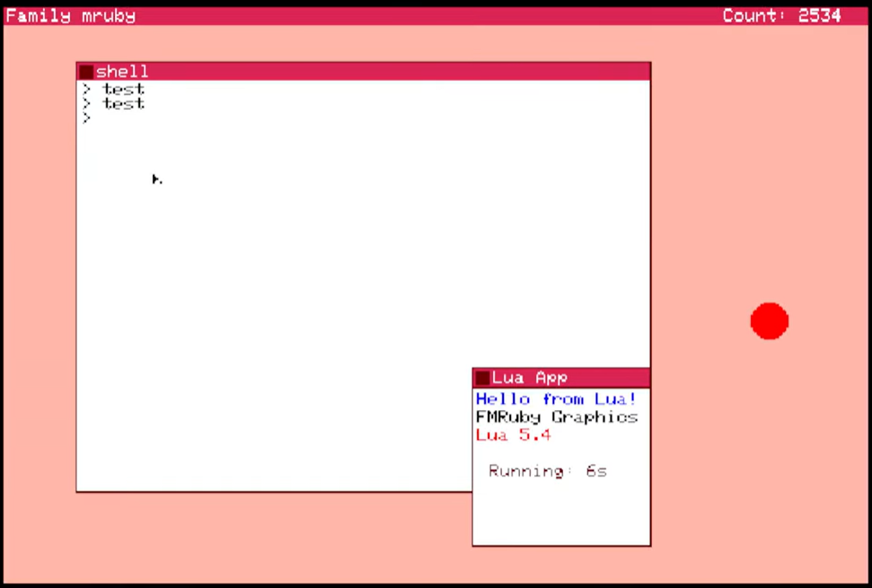This screenshot has width=872, height=588.
Task: Select the shell window title text
Action: pos(122,72)
